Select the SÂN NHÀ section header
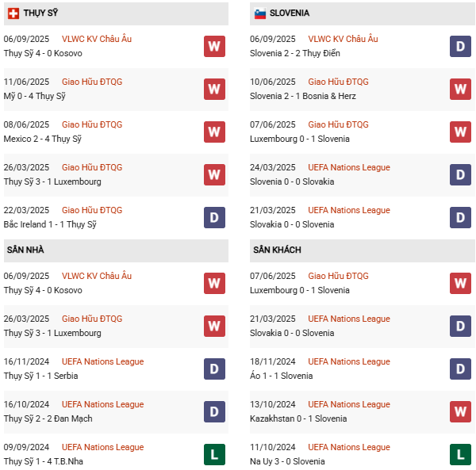Viewport: 476px width, 470px height. coord(25,250)
